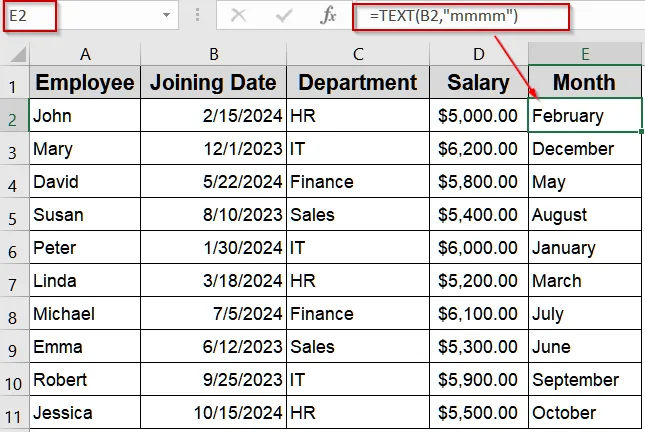Select the February month cell
645x432 pixels.
point(585,116)
